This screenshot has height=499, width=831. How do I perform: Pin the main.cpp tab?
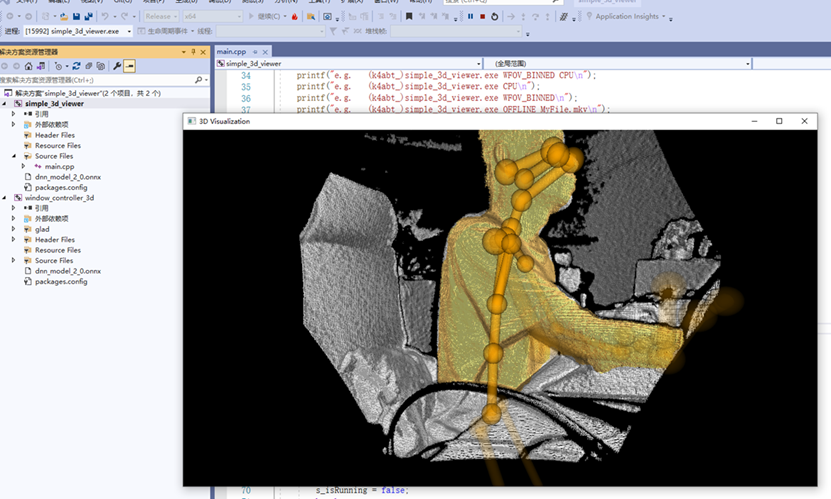coord(255,52)
